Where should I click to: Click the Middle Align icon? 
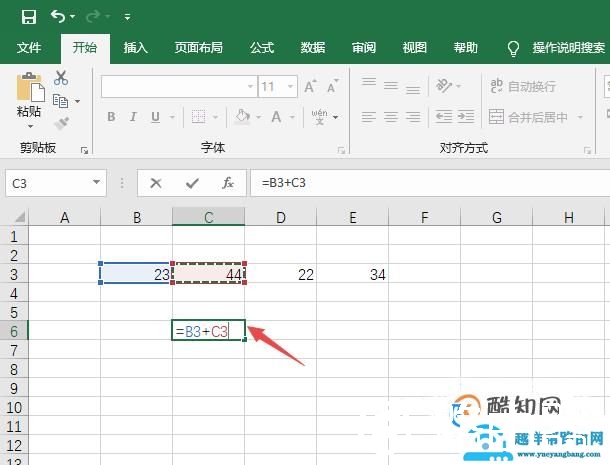(x=391, y=86)
